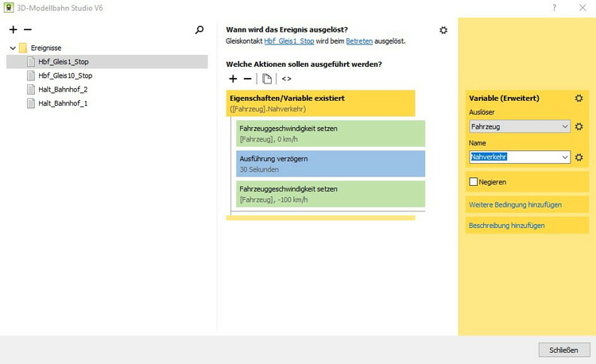Add a new event with plus icon
This screenshot has height=364, width=596.
click(13, 30)
